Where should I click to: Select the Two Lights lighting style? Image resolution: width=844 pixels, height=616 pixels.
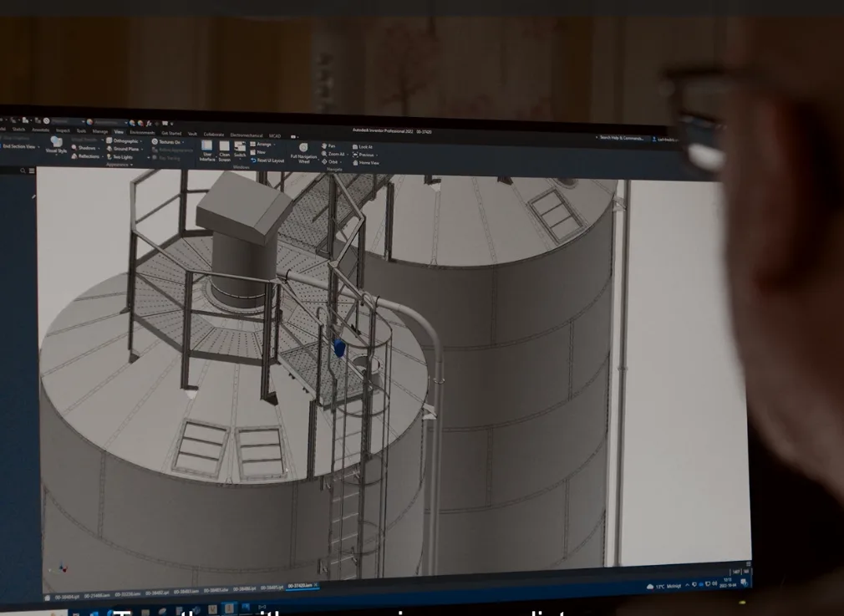click(120, 157)
